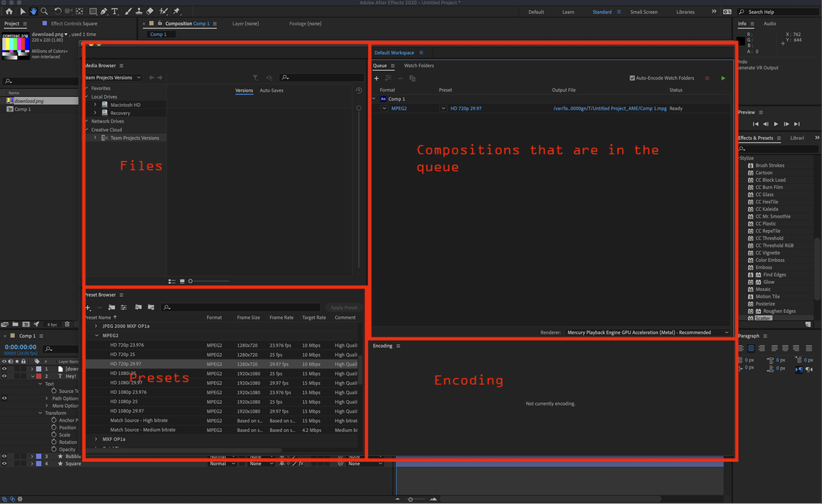Click the export presets icon
822x504 pixels.
point(151,307)
